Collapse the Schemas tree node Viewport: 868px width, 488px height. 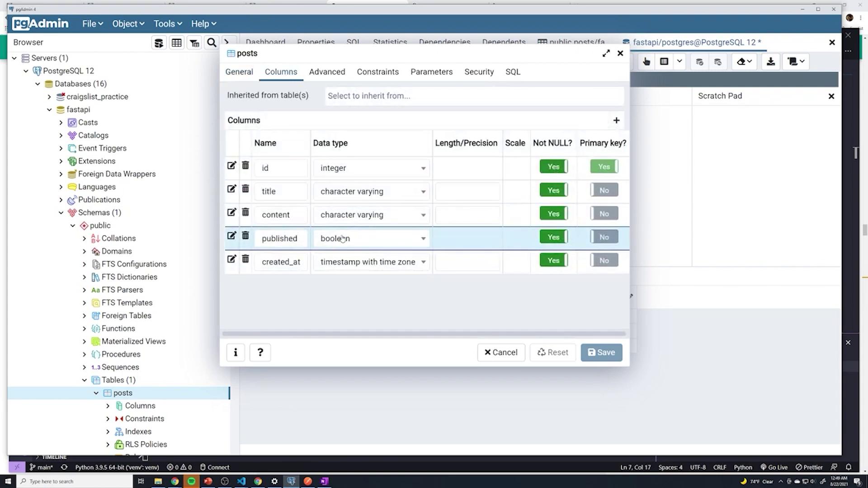click(61, 213)
